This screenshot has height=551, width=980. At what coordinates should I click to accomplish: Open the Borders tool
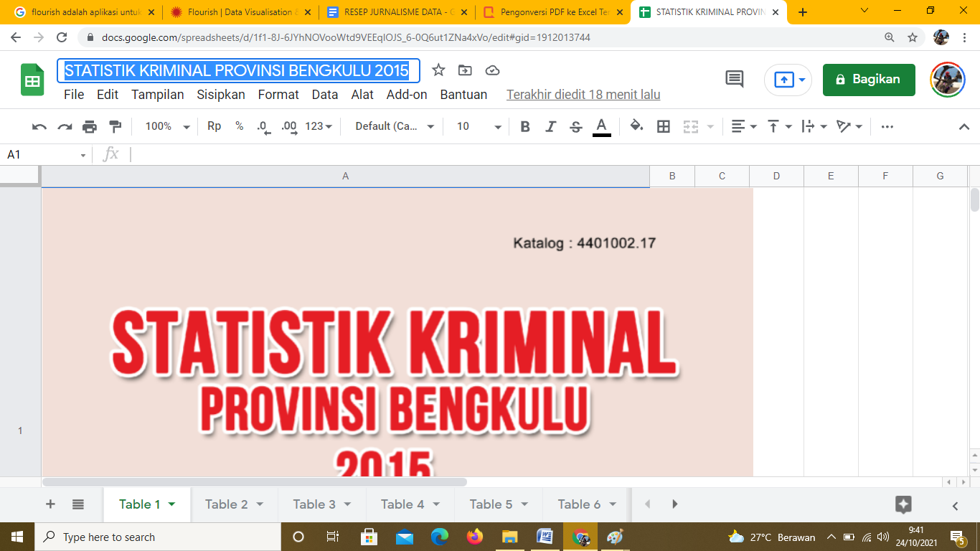[x=664, y=127]
